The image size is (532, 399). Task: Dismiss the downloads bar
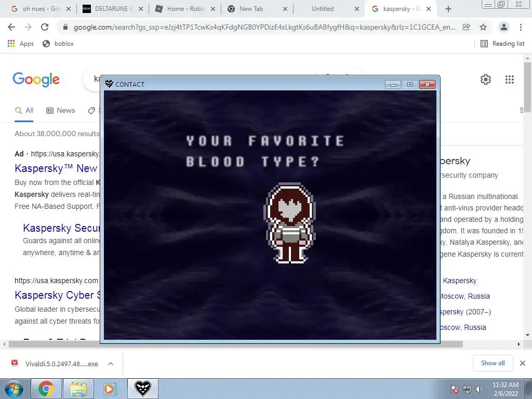(523, 363)
